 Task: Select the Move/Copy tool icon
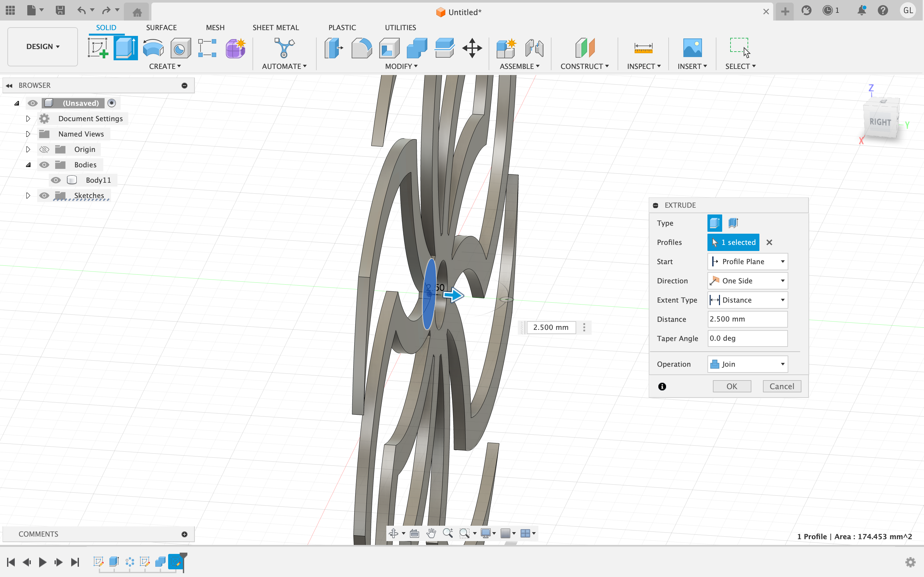point(472,48)
